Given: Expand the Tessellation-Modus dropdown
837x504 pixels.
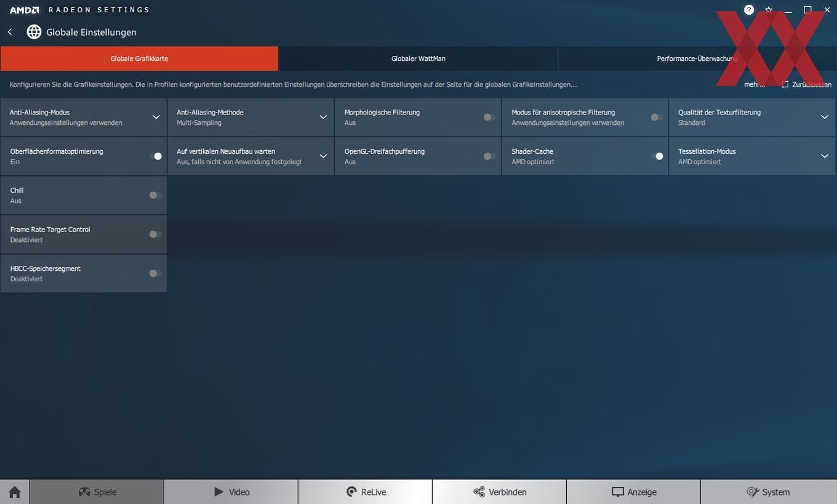Looking at the screenshot, I should [825, 156].
